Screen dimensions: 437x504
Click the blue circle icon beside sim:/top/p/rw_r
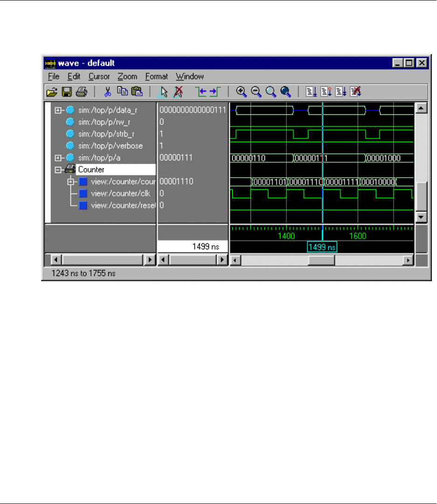70,122
